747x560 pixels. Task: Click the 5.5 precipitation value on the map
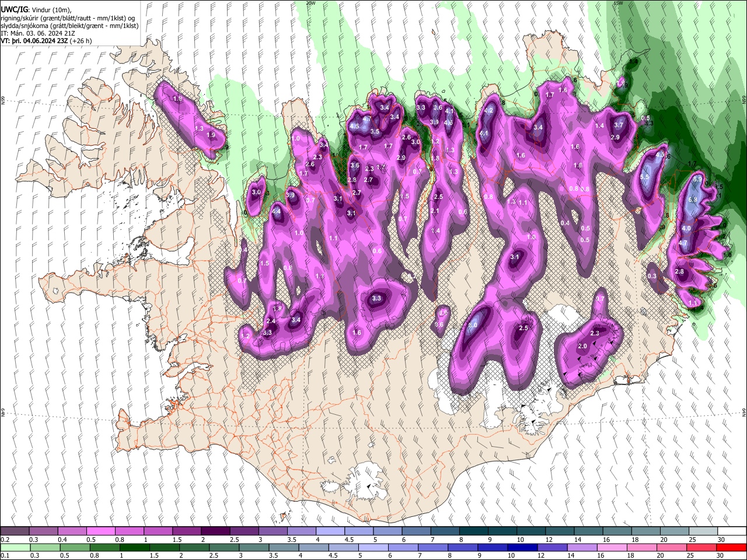(645, 177)
